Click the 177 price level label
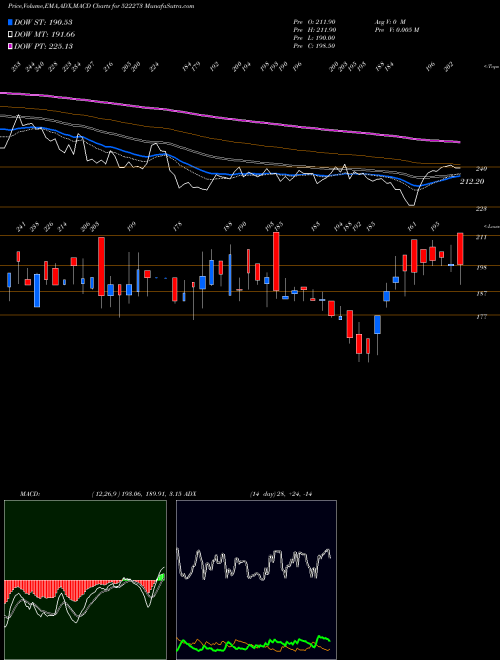The image size is (500, 660). pyautogui.click(x=481, y=317)
